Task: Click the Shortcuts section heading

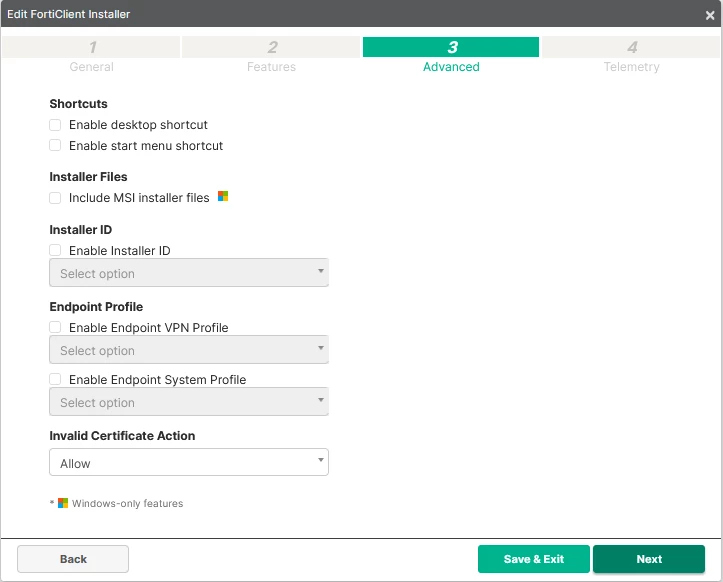Action: coord(78,104)
